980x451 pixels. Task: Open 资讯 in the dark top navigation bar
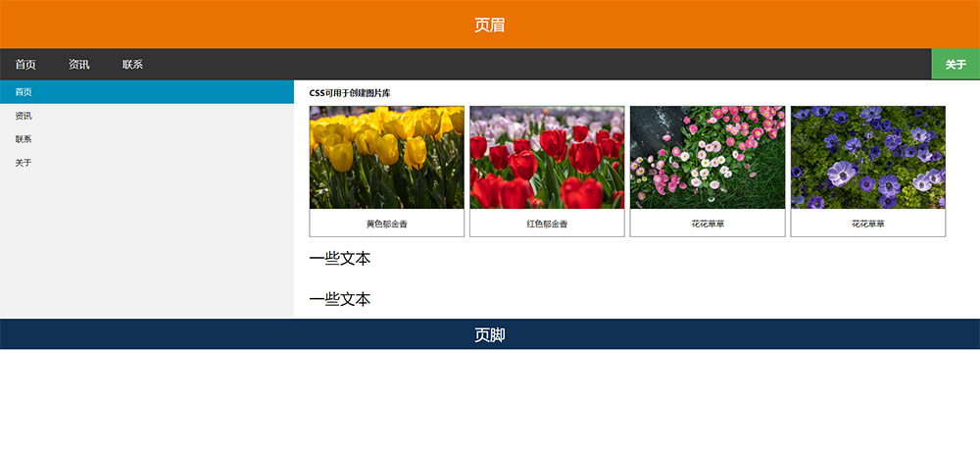click(78, 65)
